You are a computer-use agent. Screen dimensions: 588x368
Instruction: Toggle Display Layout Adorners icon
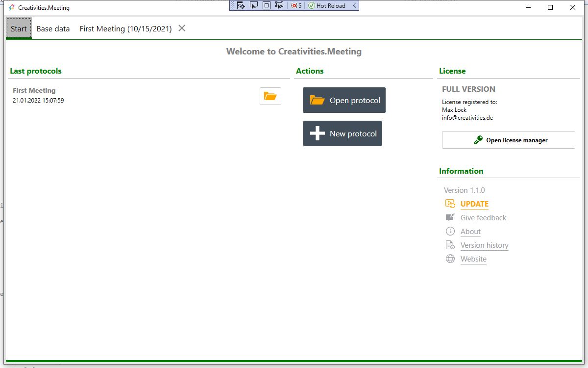pyautogui.click(x=267, y=5)
